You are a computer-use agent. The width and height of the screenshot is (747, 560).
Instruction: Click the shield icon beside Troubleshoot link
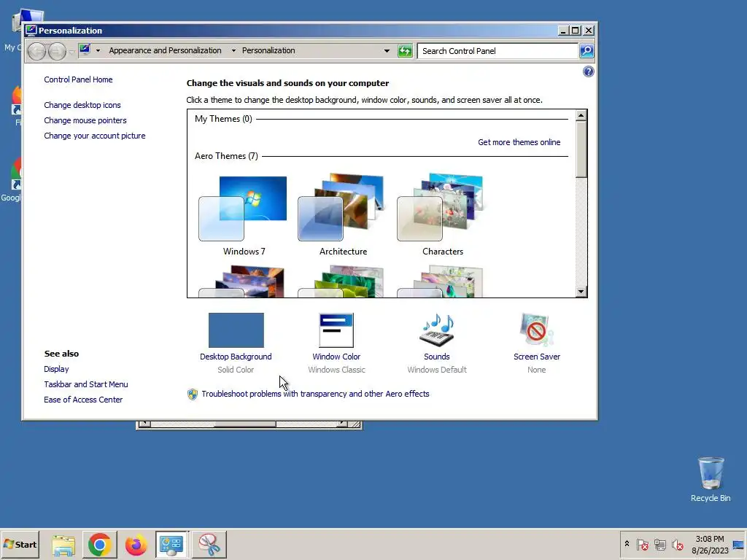[x=193, y=394]
